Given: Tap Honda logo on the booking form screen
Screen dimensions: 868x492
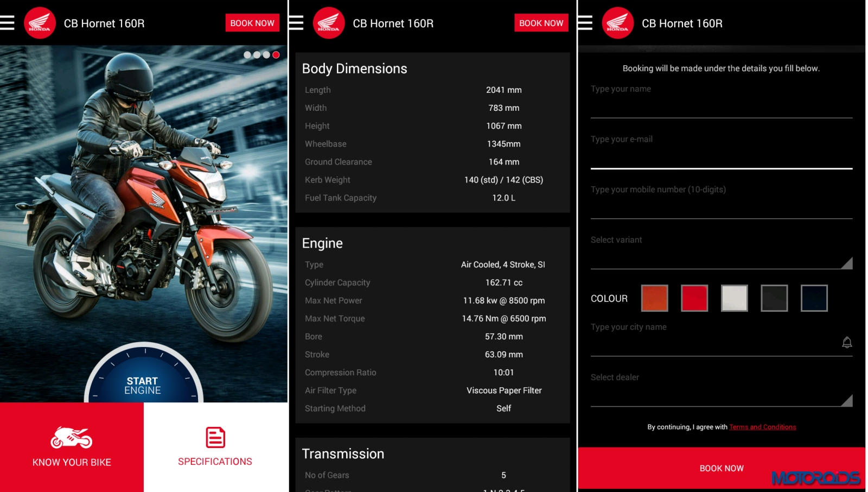Looking at the screenshot, I should click(618, 23).
